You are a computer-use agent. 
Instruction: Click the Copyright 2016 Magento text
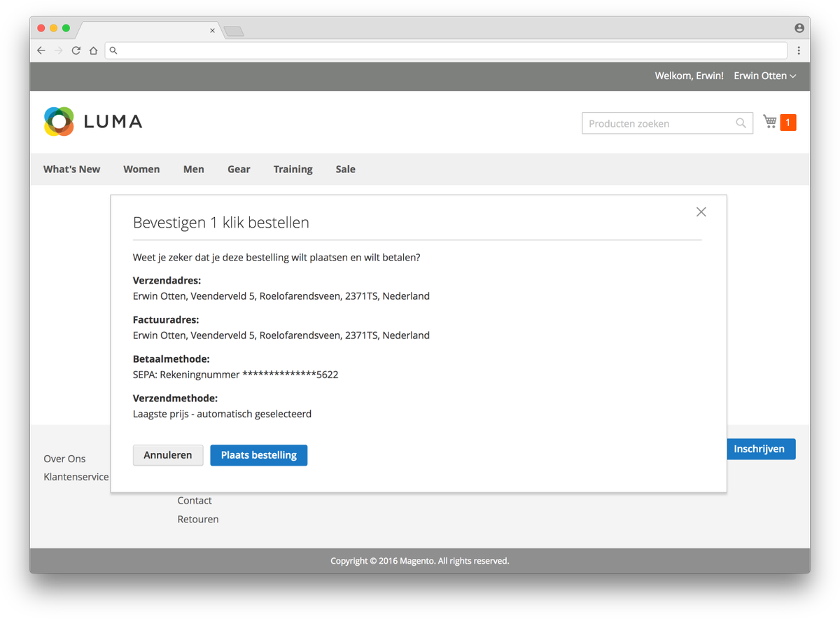tap(420, 561)
